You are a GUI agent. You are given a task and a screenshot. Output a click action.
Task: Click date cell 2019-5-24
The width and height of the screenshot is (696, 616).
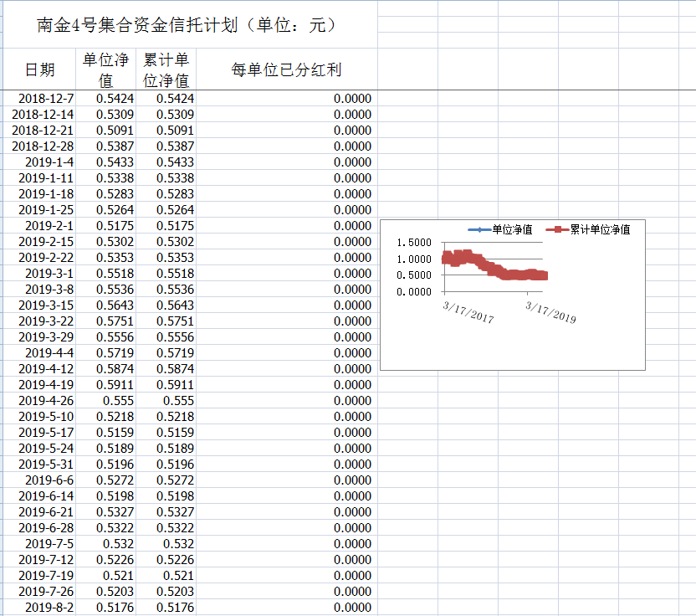[x=39, y=449]
